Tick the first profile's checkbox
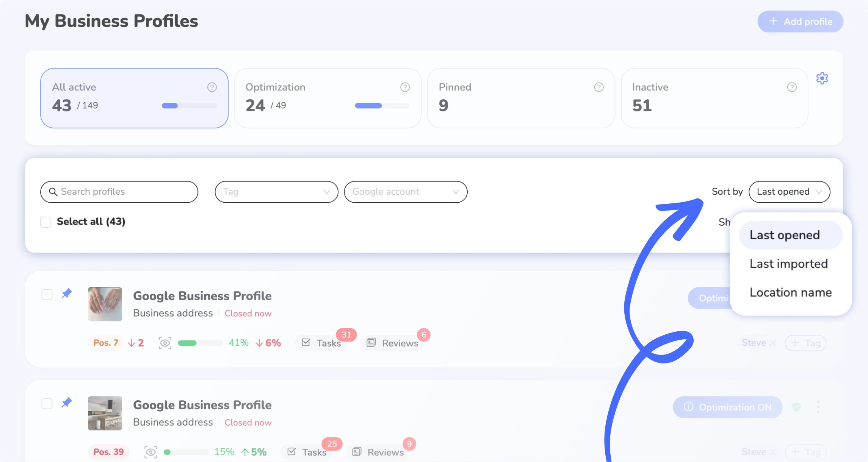 click(x=47, y=295)
